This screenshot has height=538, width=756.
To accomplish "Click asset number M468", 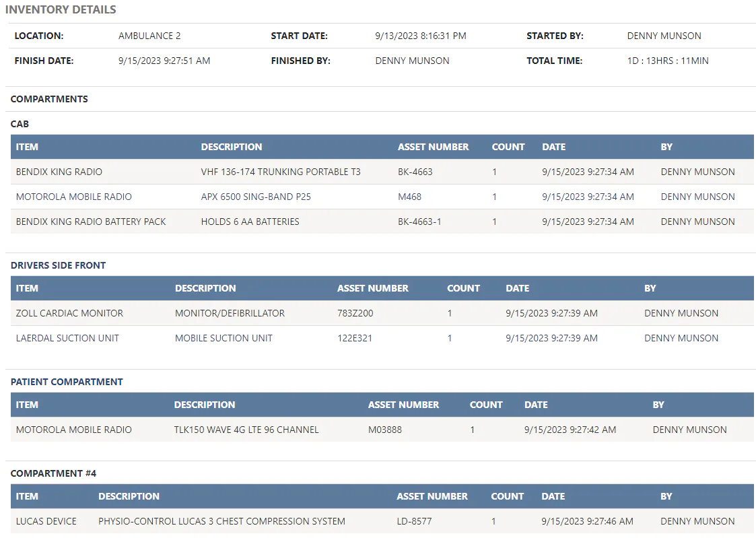I will pyautogui.click(x=409, y=197).
